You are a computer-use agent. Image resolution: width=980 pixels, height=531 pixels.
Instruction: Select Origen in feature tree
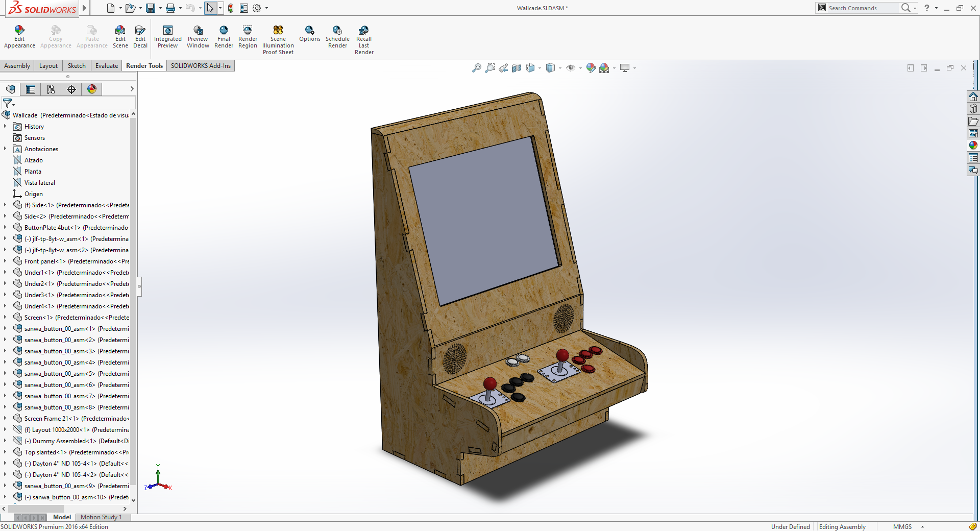(34, 194)
